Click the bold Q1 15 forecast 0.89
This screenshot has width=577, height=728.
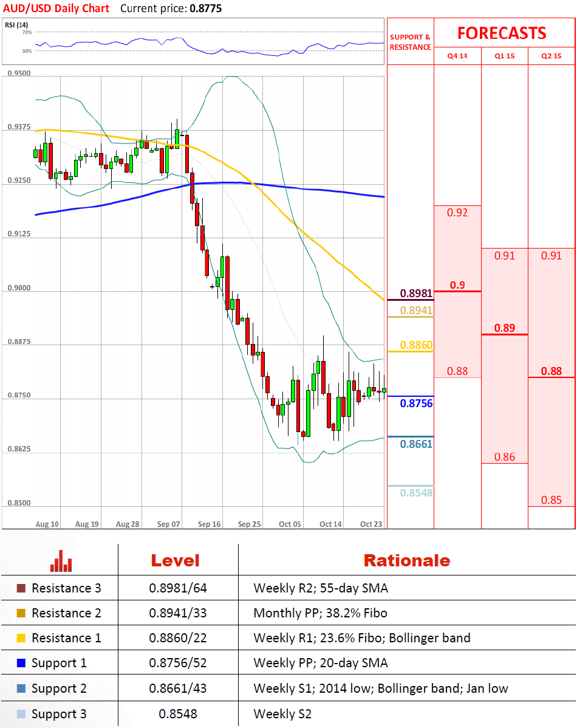click(x=505, y=328)
